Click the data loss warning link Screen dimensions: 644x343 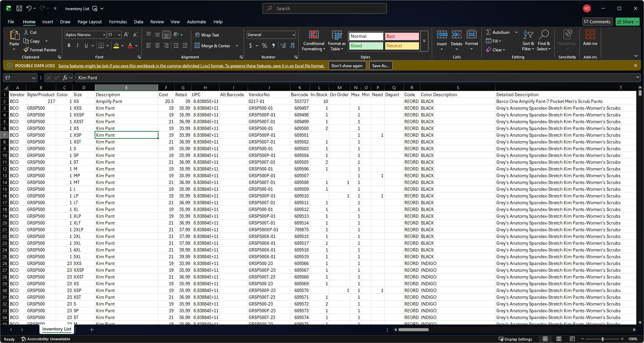[x=191, y=66]
